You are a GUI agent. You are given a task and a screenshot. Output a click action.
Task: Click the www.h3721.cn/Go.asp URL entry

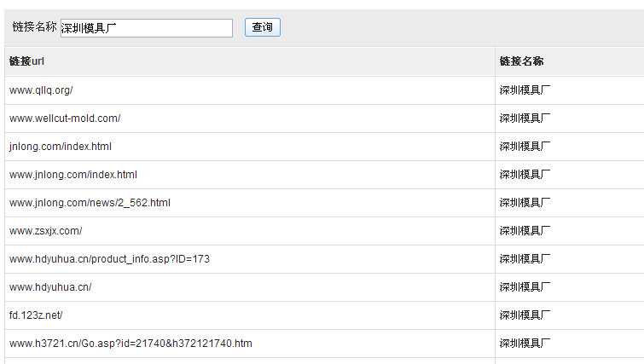(131, 344)
